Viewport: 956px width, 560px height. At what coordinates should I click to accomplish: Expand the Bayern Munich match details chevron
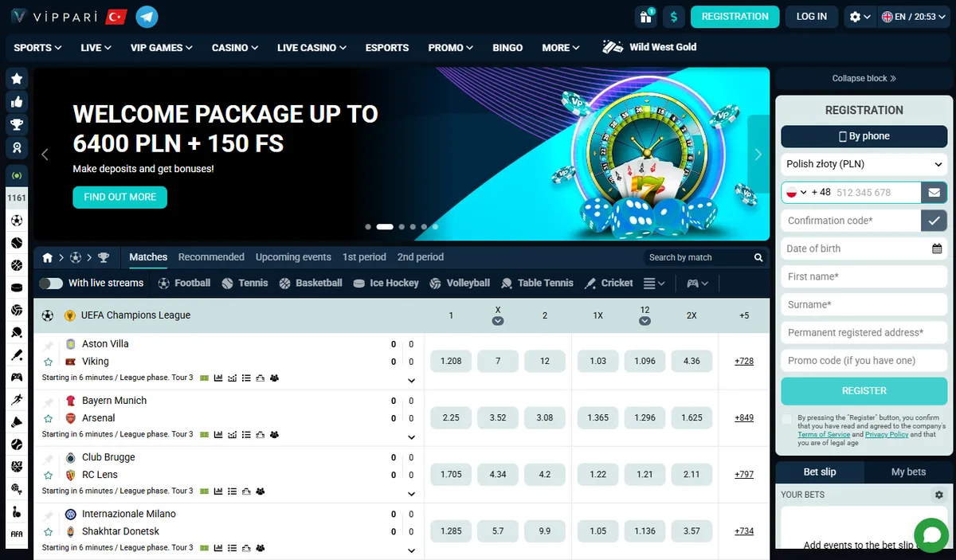pyautogui.click(x=411, y=437)
